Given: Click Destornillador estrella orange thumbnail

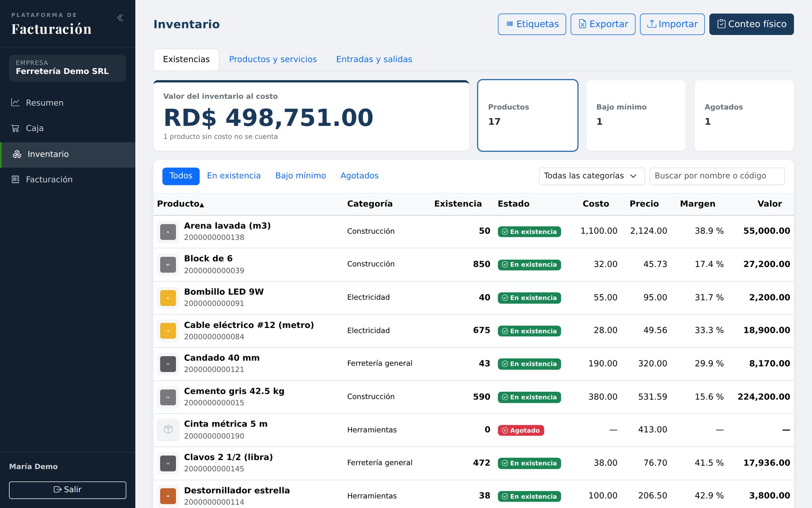Looking at the screenshot, I should pos(168,496).
